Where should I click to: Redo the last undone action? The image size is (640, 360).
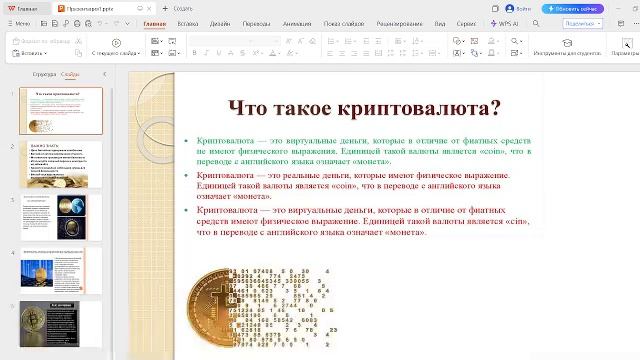click(116, 24)
